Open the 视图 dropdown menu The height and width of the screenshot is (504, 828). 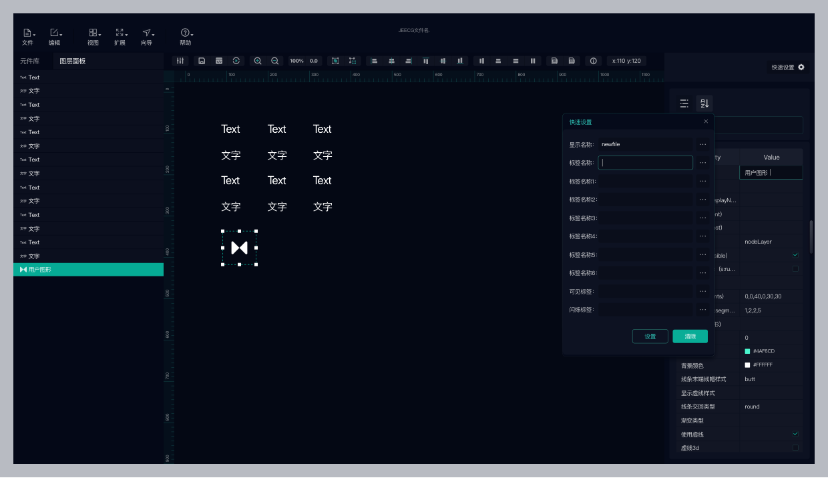point(93,37)
